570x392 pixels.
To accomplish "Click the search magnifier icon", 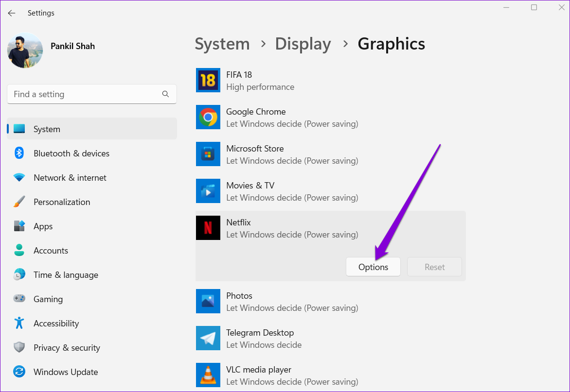I will pyautogui.click(x=165, y=94).
